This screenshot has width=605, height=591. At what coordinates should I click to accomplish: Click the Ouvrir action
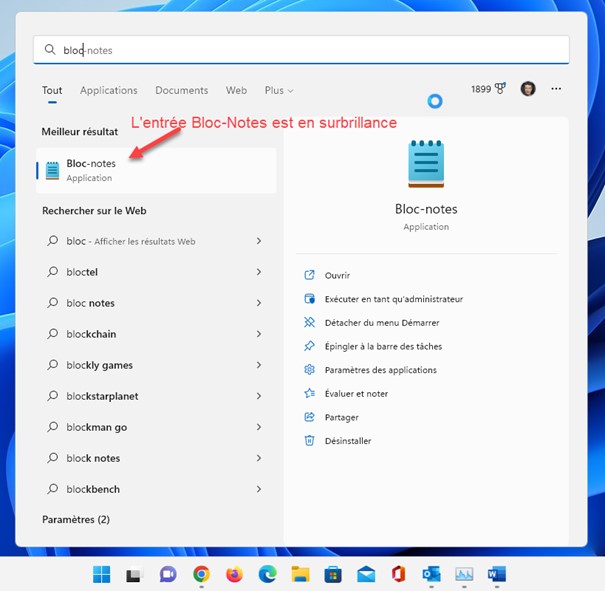pyautogui.click(x=337, y=275)
